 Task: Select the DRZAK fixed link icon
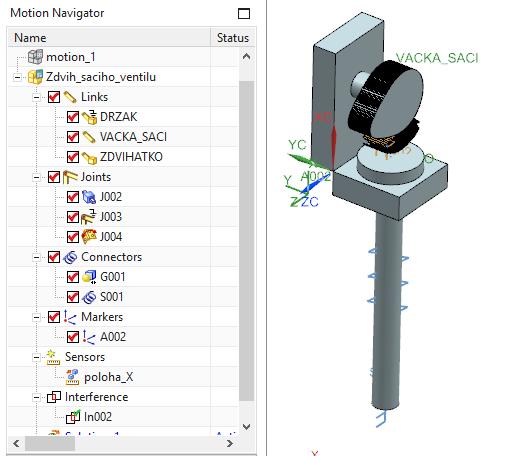[89, 117]
